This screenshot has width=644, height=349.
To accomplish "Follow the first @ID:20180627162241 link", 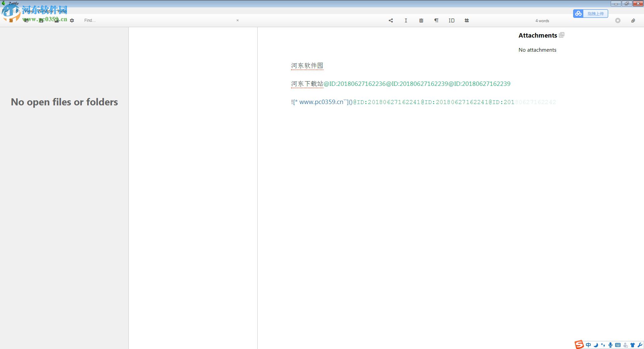I will tap(387, 102).
